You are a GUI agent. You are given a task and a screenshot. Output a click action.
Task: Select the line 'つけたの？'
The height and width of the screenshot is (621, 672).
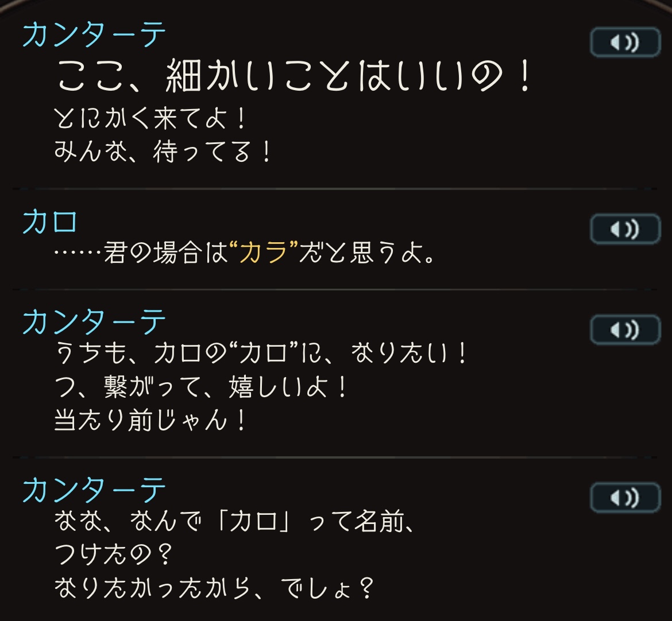click(114, 554)
